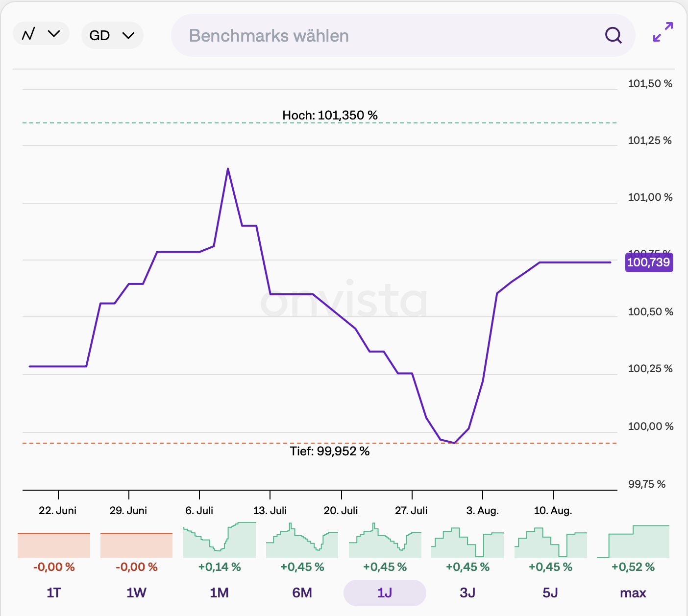Click the 1M mini chart thumbnail
This screenshot has width=688, height=616.
pos(220,540)
